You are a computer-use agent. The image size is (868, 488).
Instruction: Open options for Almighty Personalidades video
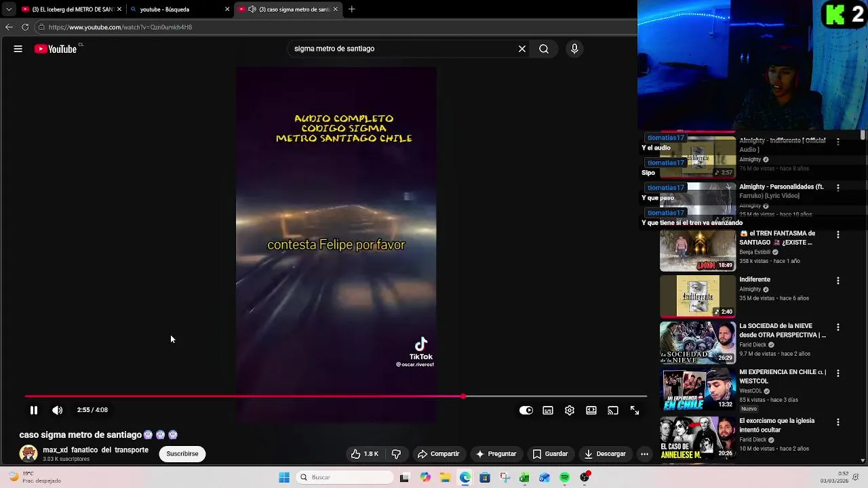[838, 188]
